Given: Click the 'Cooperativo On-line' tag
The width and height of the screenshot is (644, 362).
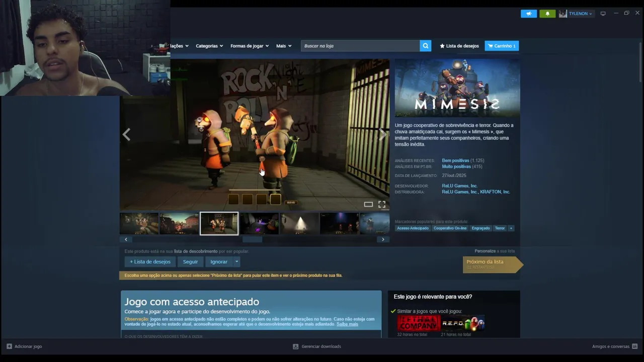Looking at the screenshot, I should 450,228.
